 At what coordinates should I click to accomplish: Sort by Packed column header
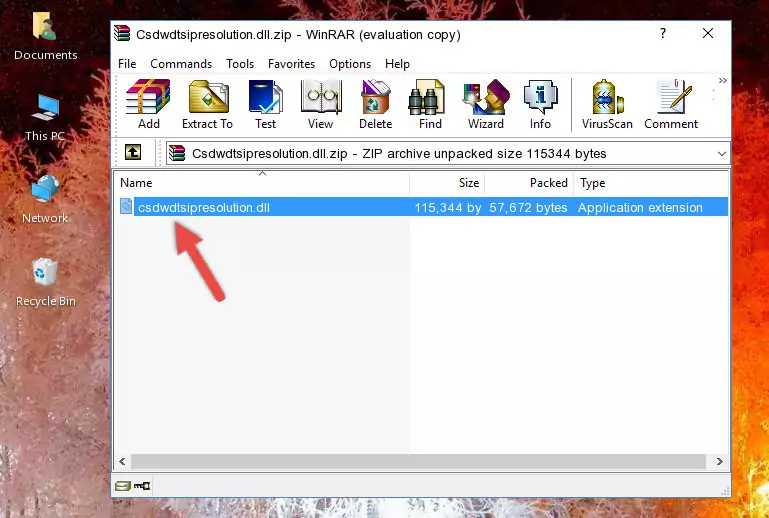click(x=529, y=183)
